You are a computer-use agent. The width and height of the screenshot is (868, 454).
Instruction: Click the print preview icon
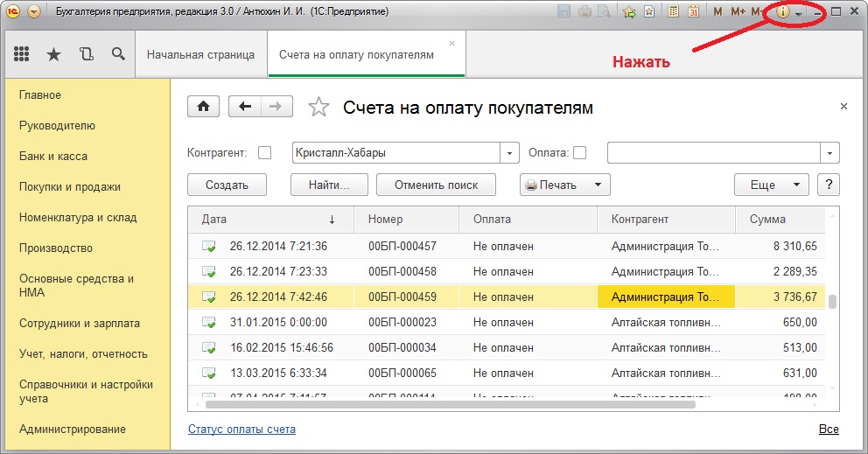[604, 11]
